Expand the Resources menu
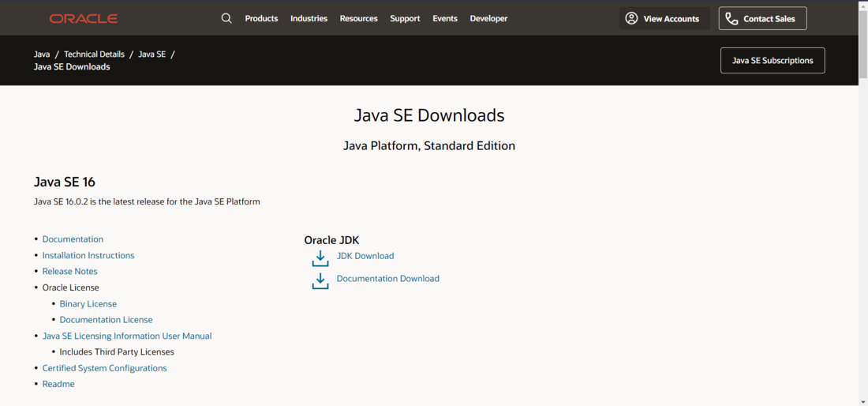Screen dimensions: 868x406 click(358, 18)
